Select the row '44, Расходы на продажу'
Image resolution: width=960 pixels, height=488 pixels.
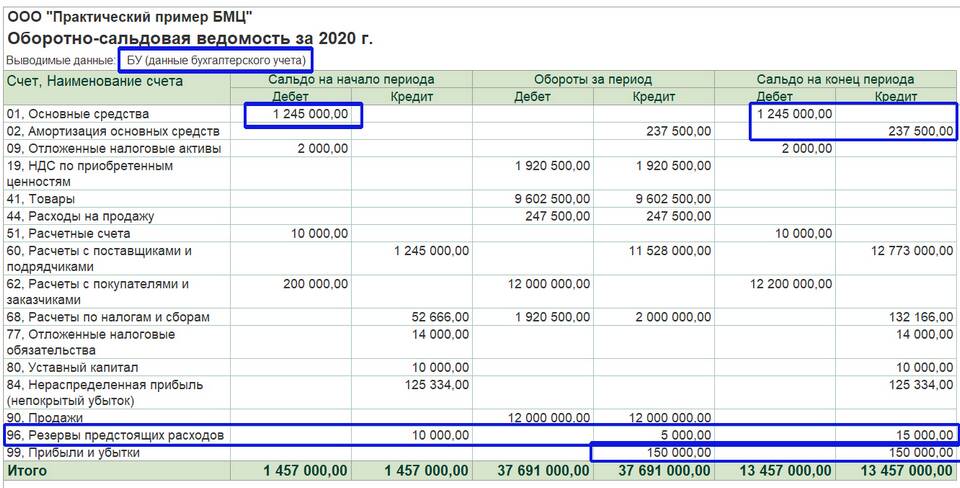(481, 216)
